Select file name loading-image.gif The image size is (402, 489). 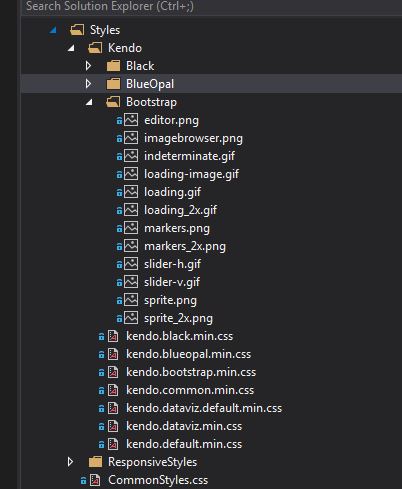(x=191, y=174)
